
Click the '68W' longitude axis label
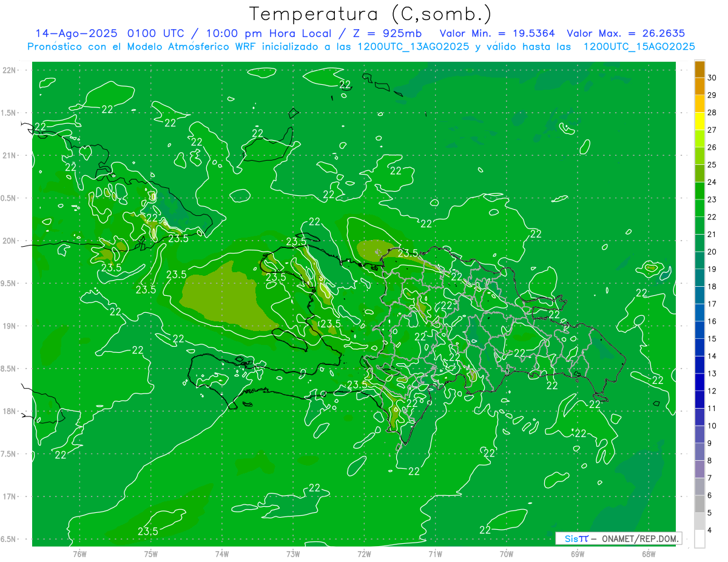click(649, 554)
